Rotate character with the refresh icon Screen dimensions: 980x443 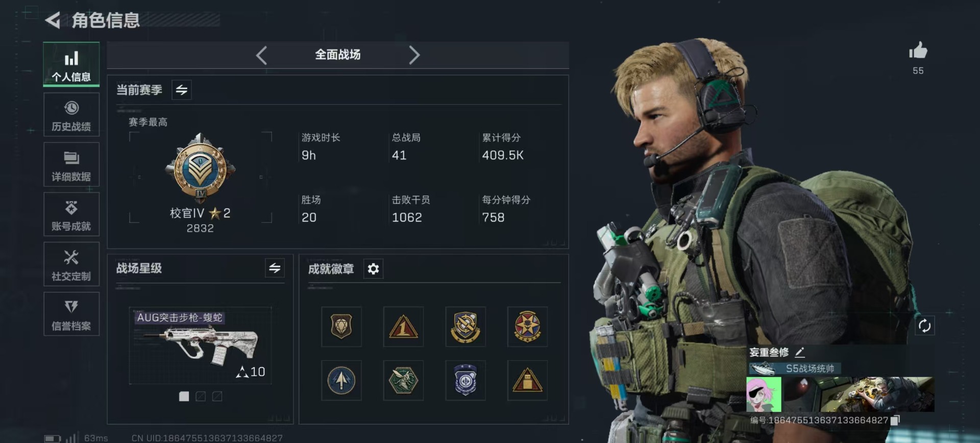[924, 325]
